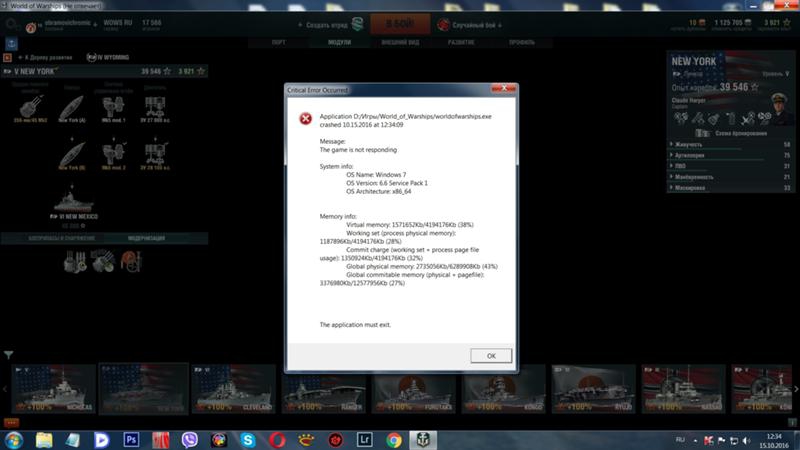Select the New York (B) hull icon
This screenshot has height=450, width=800.
pos(70,150)
